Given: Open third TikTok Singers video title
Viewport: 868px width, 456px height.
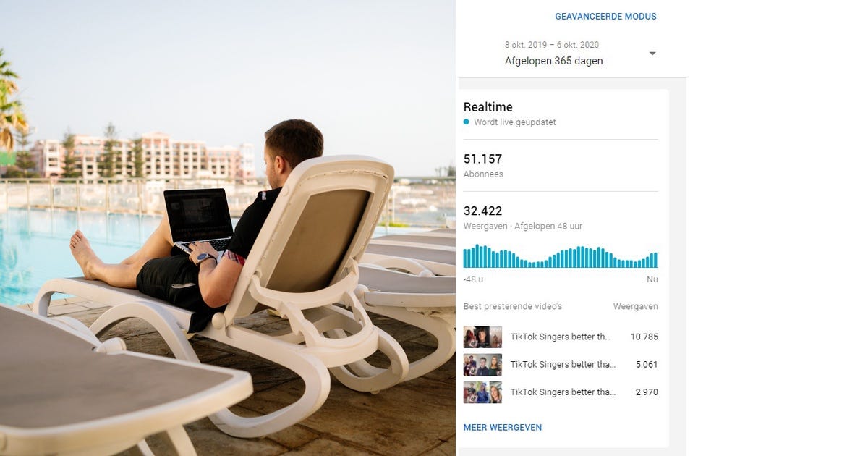Looking at the screenshot, I should click(x=563, y=392).
